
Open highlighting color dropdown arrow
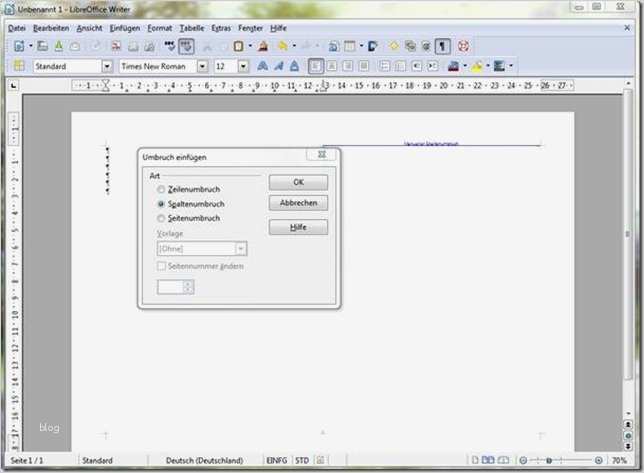[x=488, y=66]
